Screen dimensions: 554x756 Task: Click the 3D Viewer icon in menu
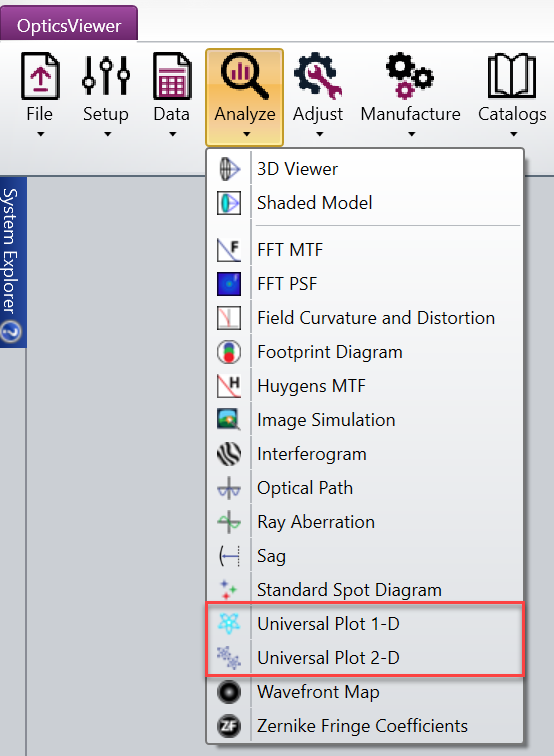[229, 169]
